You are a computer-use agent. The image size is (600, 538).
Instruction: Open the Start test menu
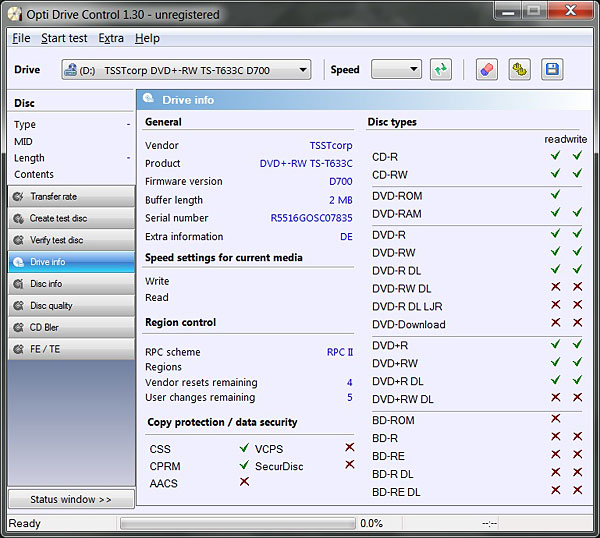point(64,38)
